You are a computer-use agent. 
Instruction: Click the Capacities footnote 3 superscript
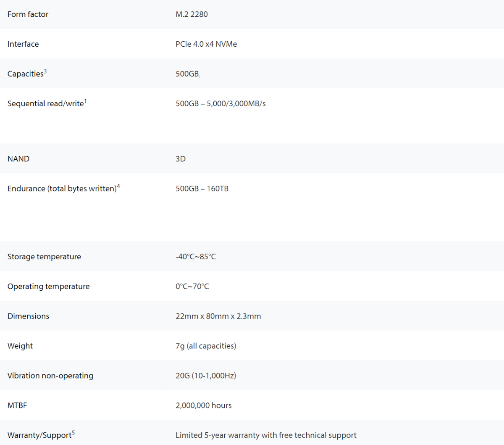point(45,71)
